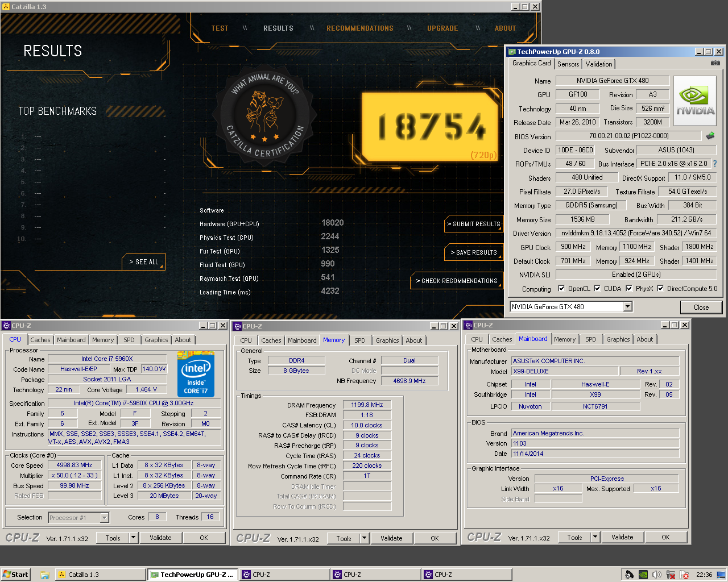Click the NVIDIA logo in GPU-Z
The image size is (728, 582).
click(x=695, y=100)
